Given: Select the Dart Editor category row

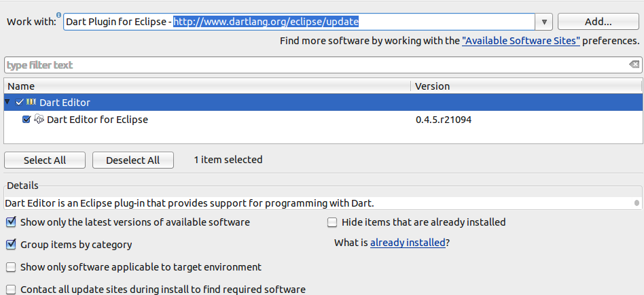Looking at the screenshot, I should pyautogui.click(x=322, y=102).
